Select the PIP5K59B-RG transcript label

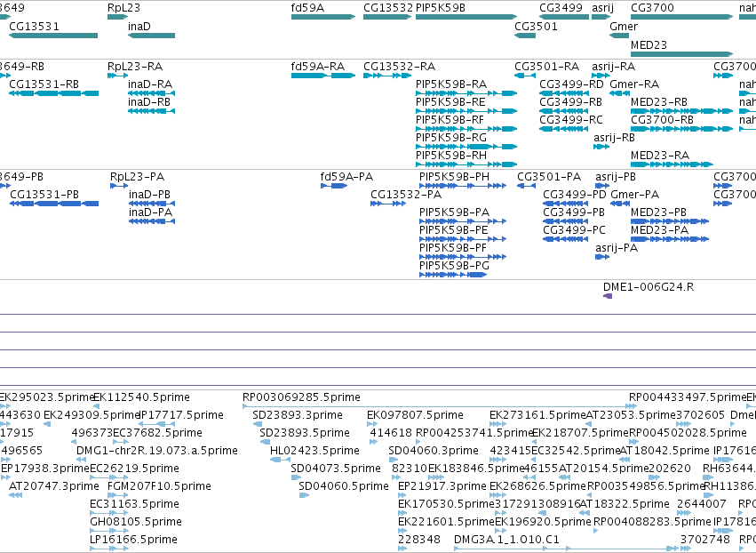[x=451, y=138]
